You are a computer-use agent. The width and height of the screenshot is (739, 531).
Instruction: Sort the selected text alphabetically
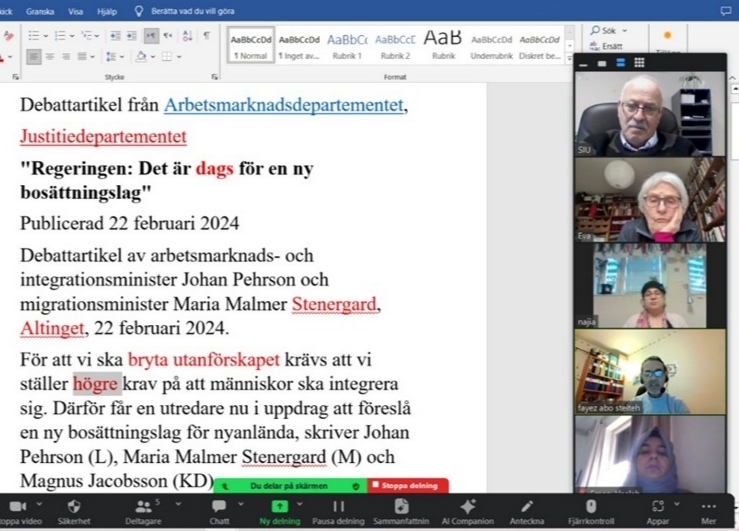tap(187, 36)
